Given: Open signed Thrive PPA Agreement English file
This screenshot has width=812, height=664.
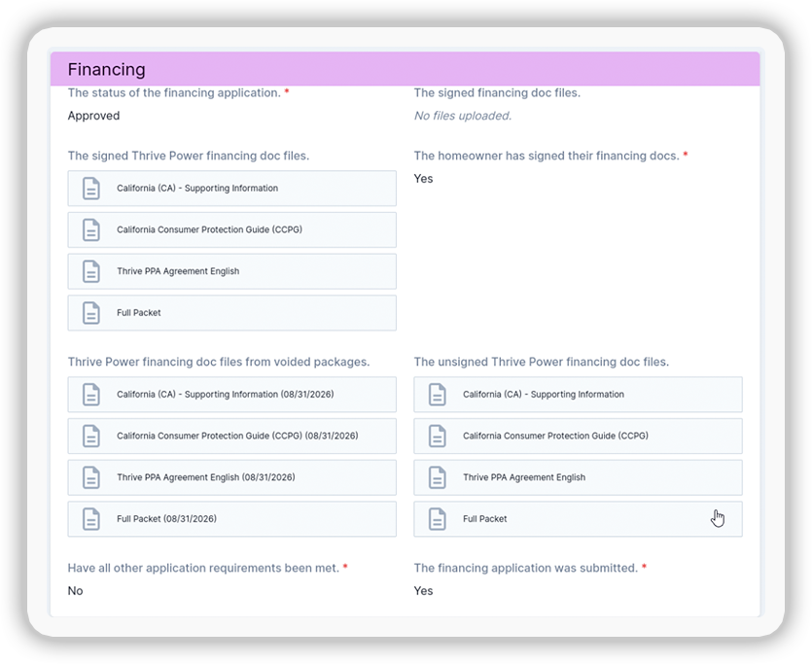Looking at the screenshot, I should [232, 271].
